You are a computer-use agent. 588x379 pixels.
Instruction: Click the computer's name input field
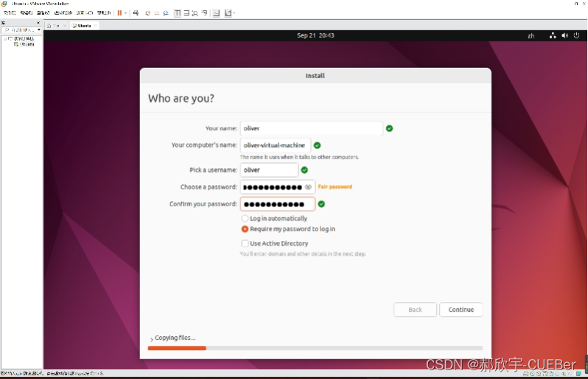tap(276, 145)
